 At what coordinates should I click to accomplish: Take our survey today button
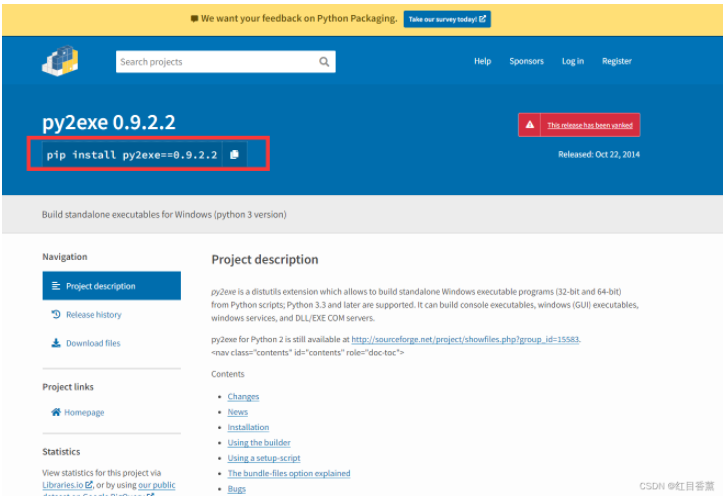(447, 19)
